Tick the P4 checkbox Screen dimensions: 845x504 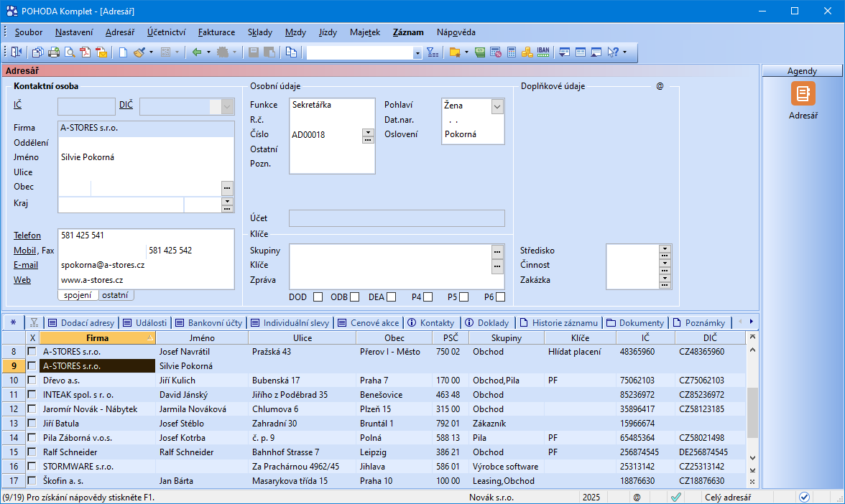[x=428, y=297]
